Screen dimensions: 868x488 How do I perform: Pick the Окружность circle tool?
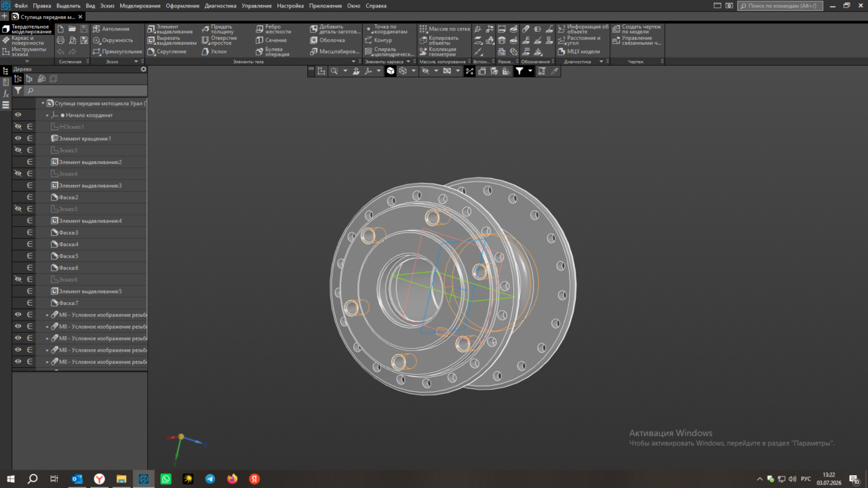coord(113,40)
